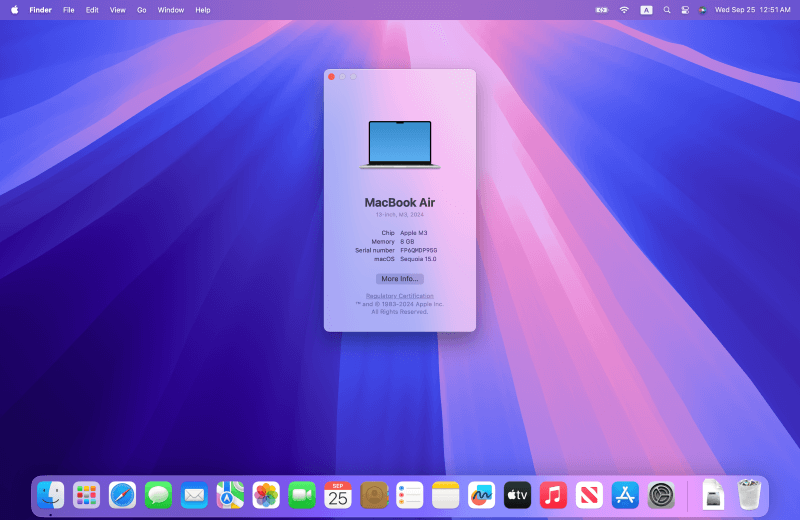The width and height of the screenshot is (800, 520).
Task: Open the Help menu
Action: 203,10
